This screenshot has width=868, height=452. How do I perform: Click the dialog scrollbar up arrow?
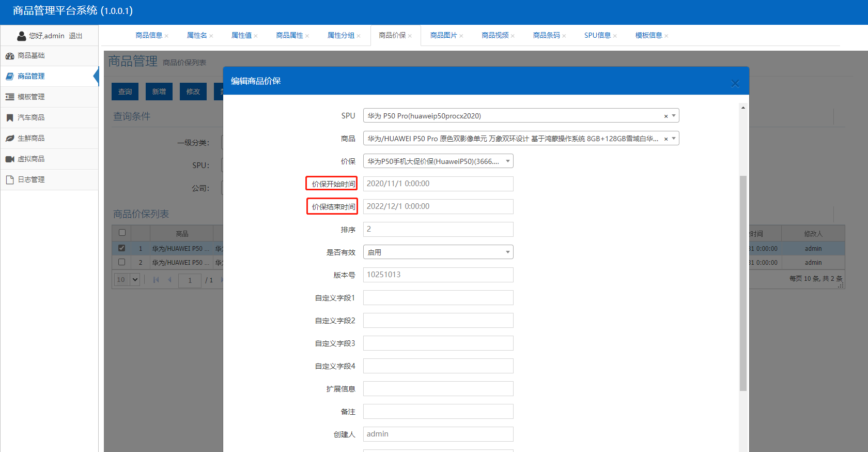(743, 108)
